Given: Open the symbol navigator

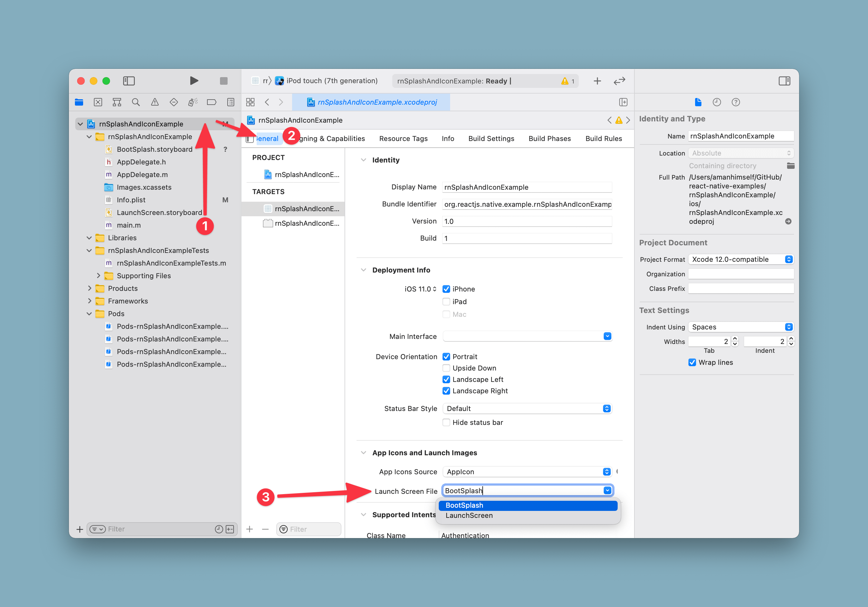Looking at the screenshot, I should point(117,102).
